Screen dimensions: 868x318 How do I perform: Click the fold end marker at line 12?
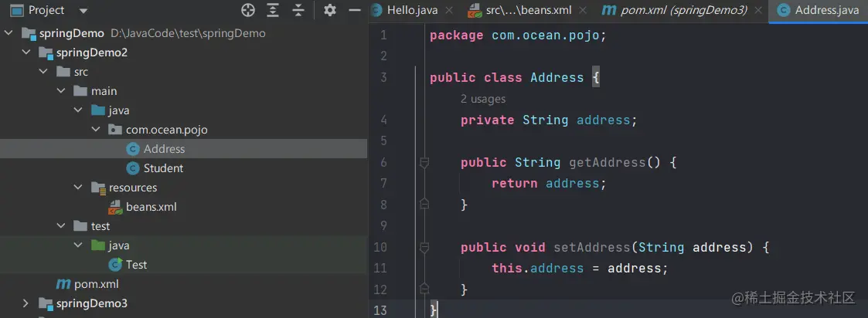(424, 289)
